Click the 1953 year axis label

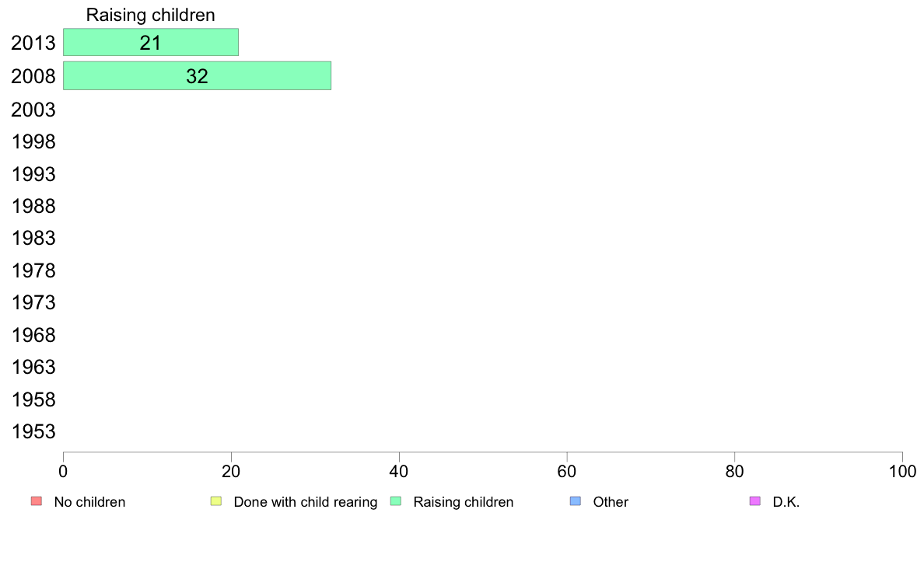33,432
